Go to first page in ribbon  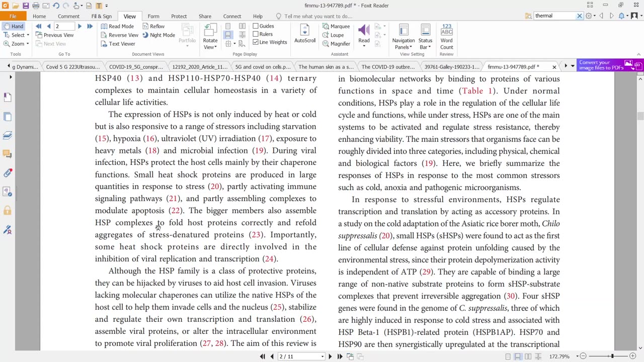coord(38,26)
